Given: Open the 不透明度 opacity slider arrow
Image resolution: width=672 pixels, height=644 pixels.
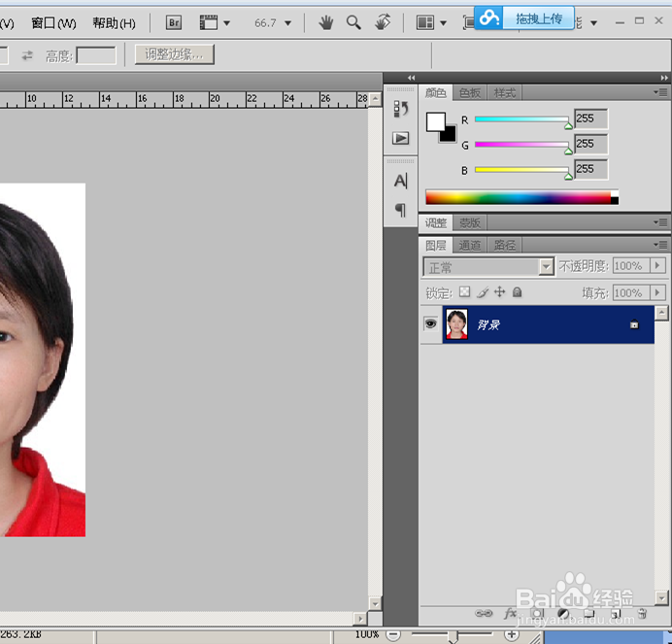Looking at the screenshot, I should [657, 265].
